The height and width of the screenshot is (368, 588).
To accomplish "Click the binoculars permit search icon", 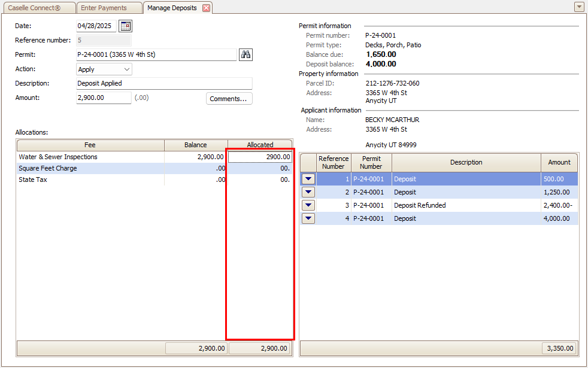I will (x=245, y=54).
